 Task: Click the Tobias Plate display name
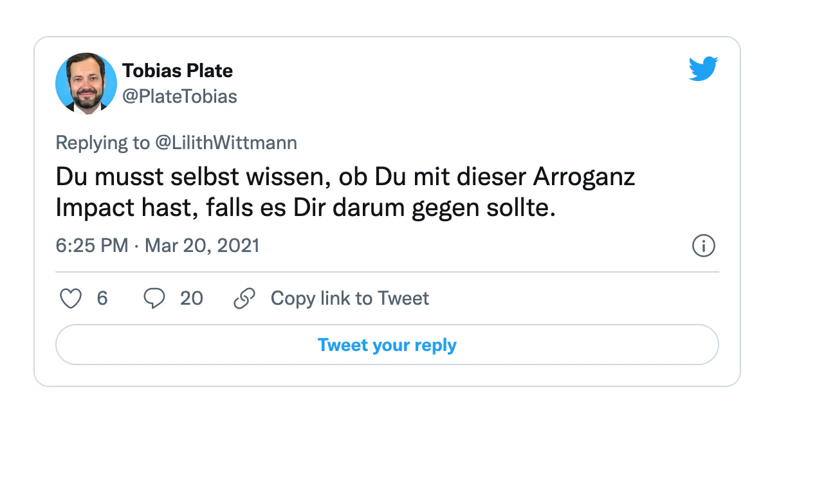point(178,70)
